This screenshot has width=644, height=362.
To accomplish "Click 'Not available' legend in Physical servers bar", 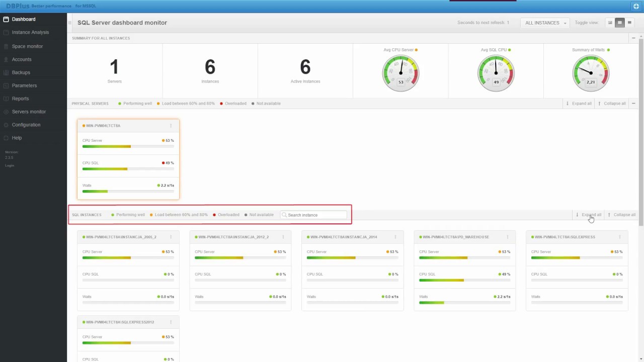I will 266,104.
